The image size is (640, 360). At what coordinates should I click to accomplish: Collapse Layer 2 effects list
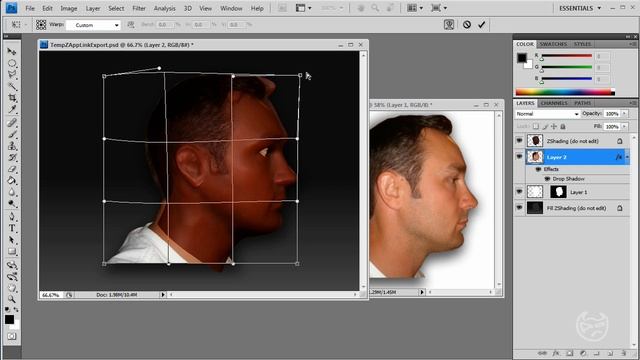(627, 157)
